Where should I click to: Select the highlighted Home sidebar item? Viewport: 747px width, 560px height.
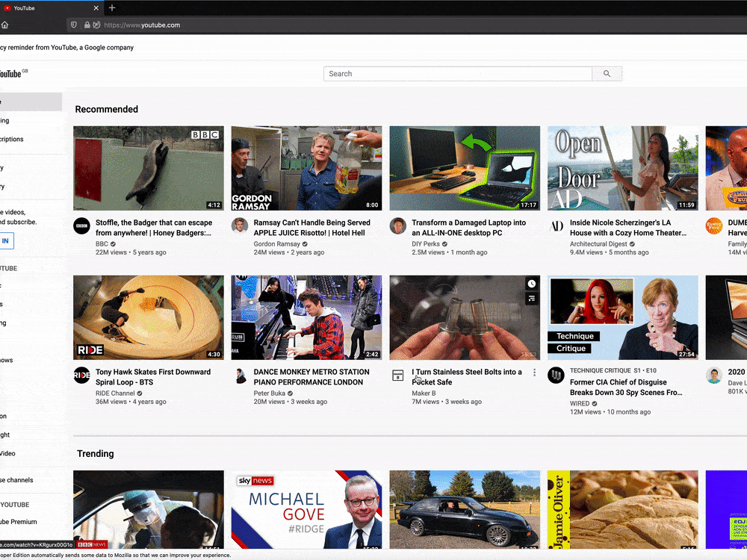pyautogui.click(x=31, y=102)
